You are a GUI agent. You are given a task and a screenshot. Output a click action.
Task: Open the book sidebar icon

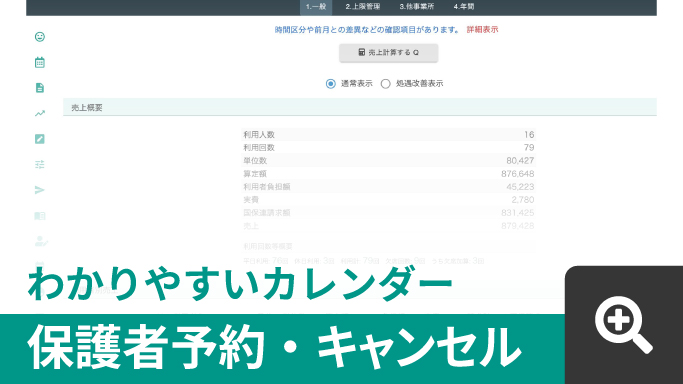point(40,216)
